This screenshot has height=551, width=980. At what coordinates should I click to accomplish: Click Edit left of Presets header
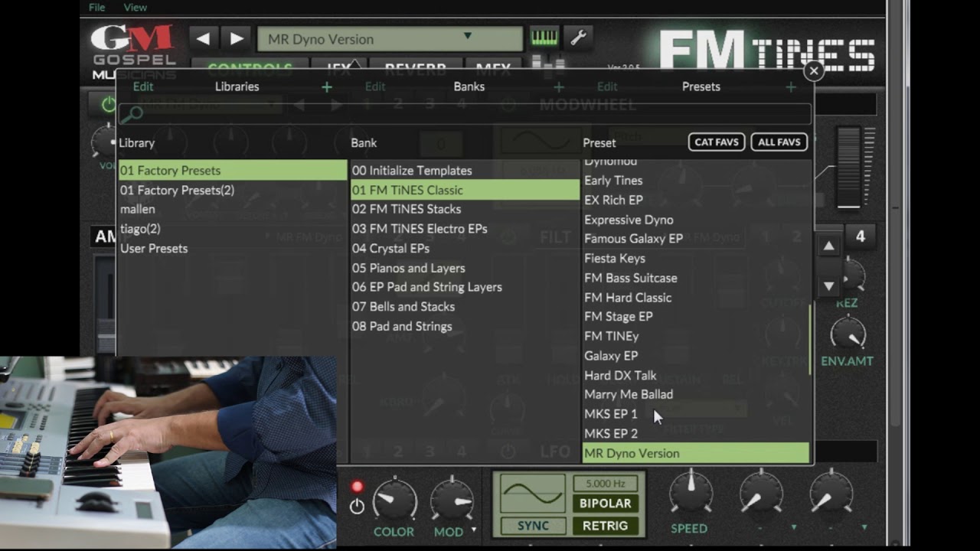(607, 86)
